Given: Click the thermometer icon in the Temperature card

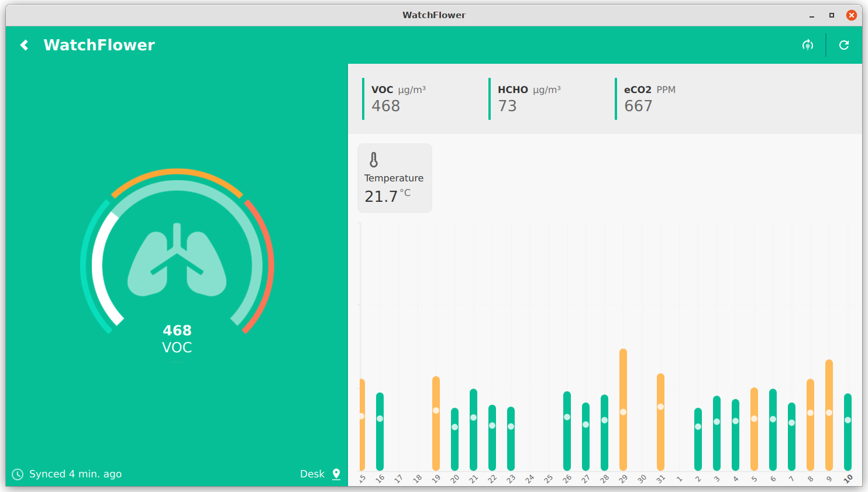Looking at the screenshot, I should [374, 160].
